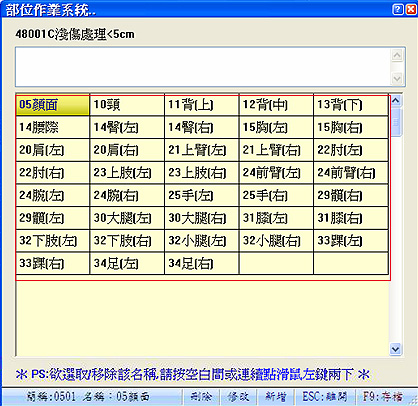
Task: Click the 刪除 button in bottom bar
Action: [x=201, y=397]
